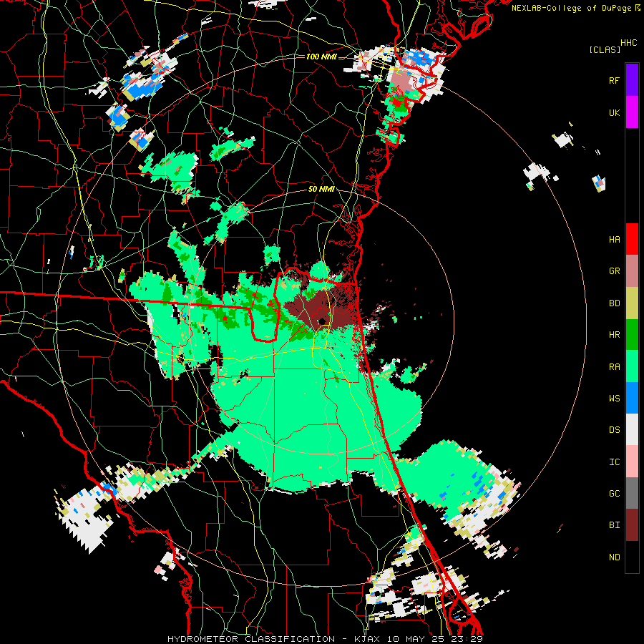The image size is (644, 644).
Task: Click the IC light pink legend swatch
Action: 632,462
